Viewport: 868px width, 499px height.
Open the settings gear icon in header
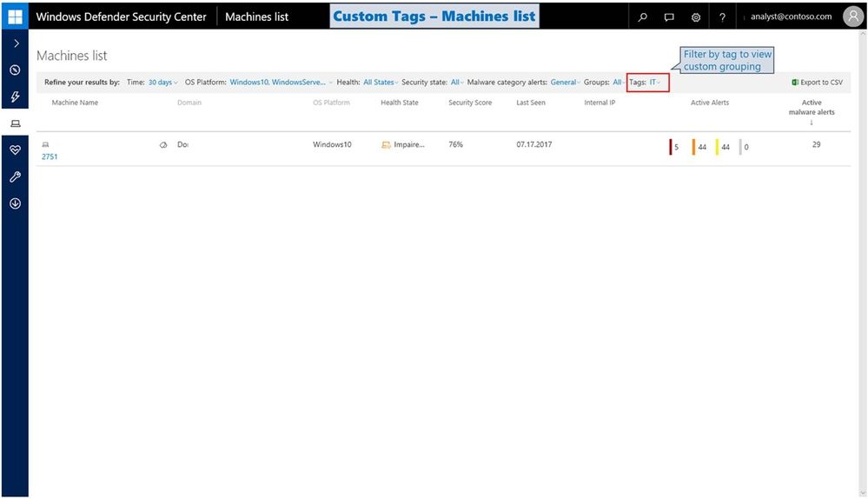click(695, 17)
